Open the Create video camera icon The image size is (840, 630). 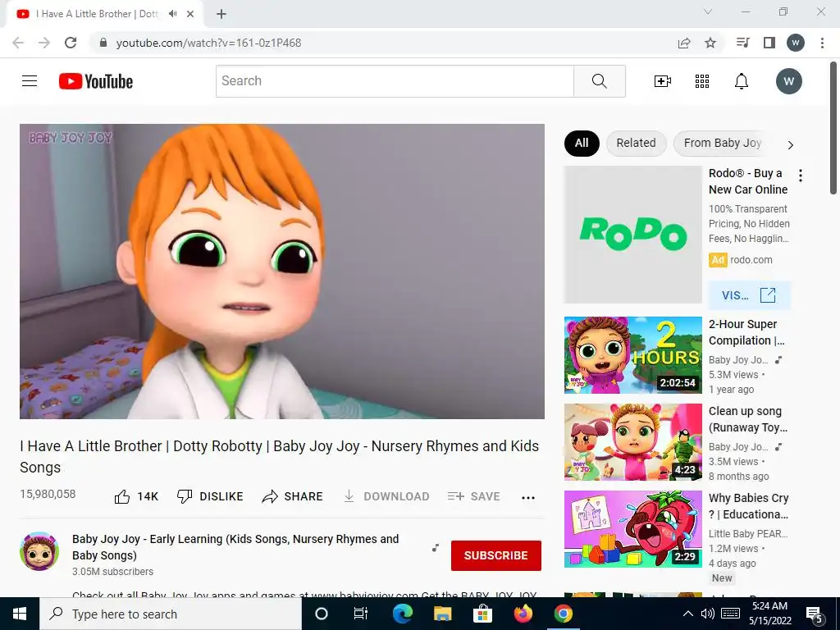tap(663, 81)
